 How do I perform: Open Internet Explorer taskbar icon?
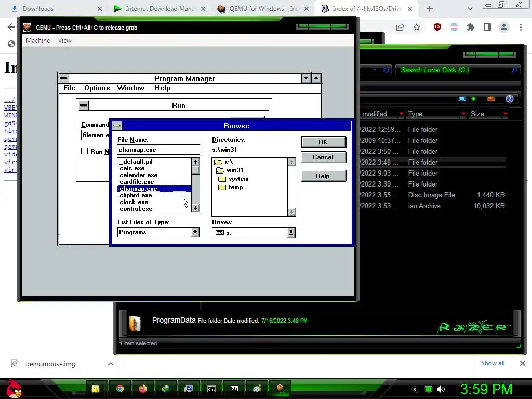165,389
